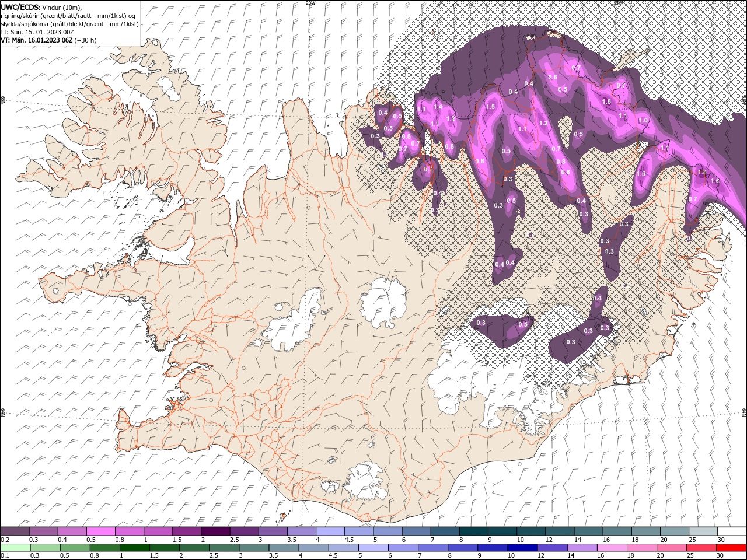
Task: Click the 'UWC/ECDS: Vindur (10m)' title line
Action: click(41, 7)
